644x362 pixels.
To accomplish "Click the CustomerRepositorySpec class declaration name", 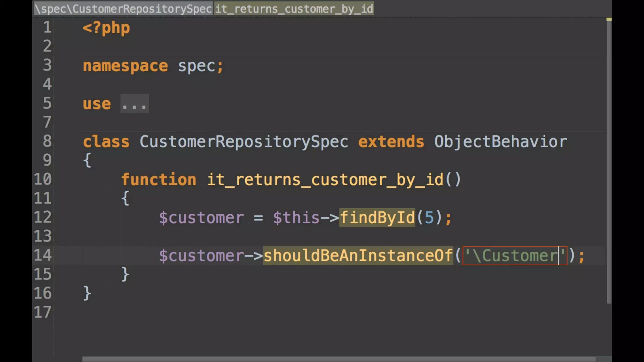I will [244, 142].
